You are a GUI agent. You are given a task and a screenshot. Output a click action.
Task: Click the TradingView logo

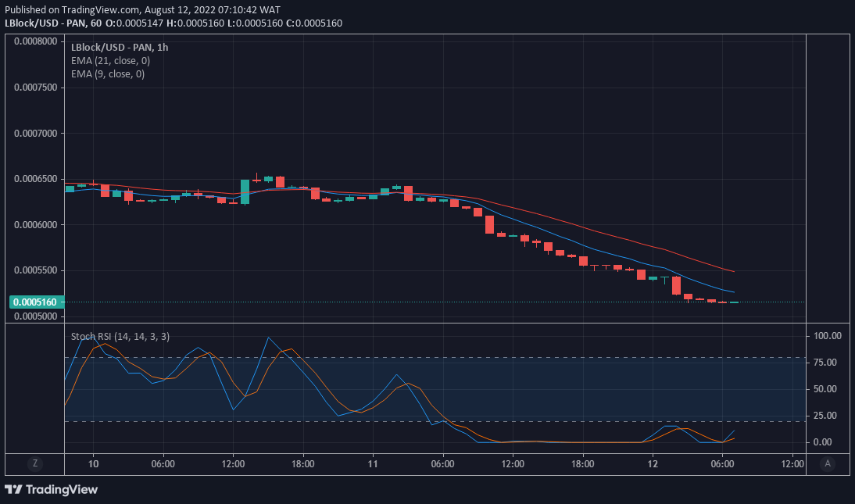(52, 489)
